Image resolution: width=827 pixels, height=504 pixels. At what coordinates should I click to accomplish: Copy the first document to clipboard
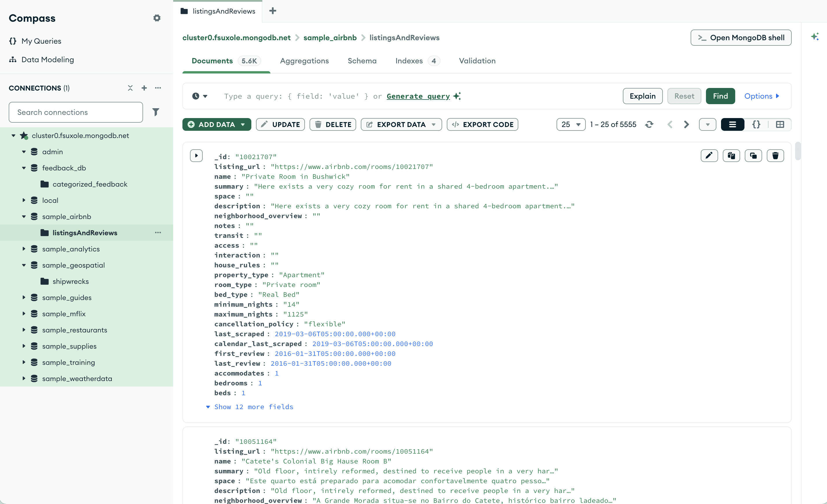click(731, 156)
